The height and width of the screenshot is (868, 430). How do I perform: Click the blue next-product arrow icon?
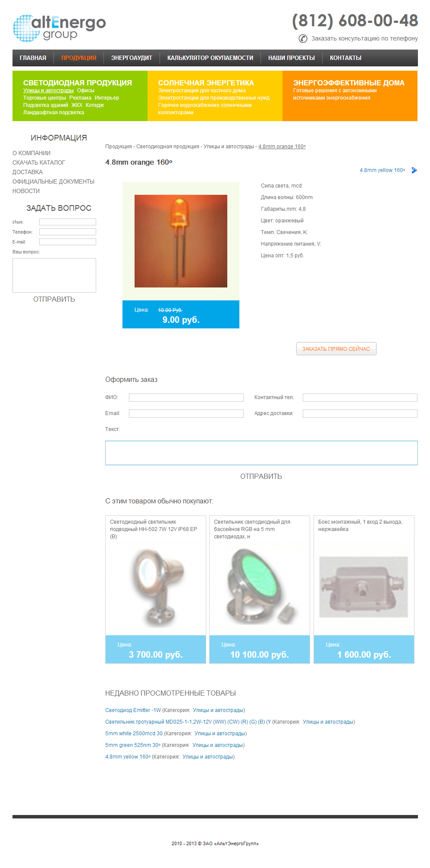414,170
